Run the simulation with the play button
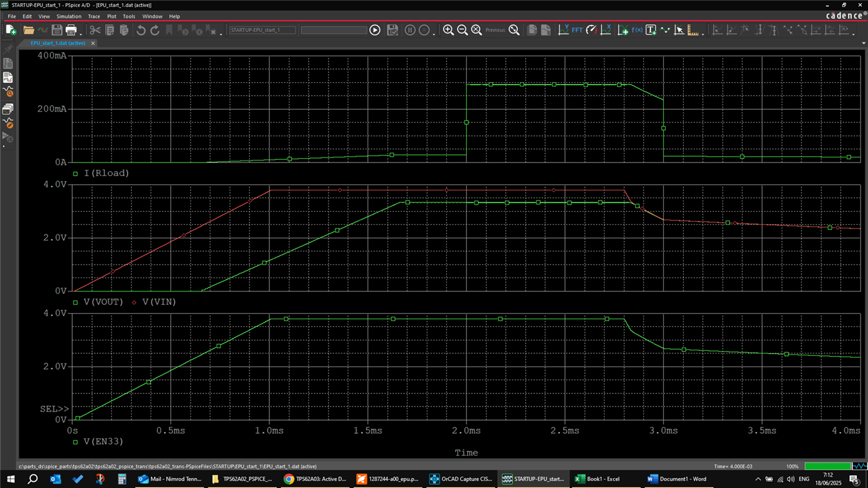This screenshot has height=488, width=868. [x=375, y=30]
